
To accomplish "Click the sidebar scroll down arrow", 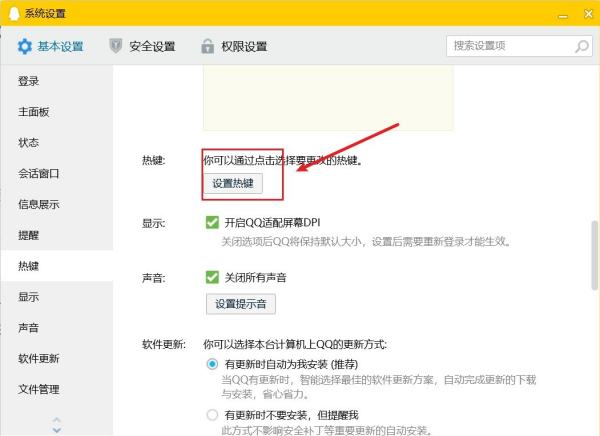I will tap(57, 430).
